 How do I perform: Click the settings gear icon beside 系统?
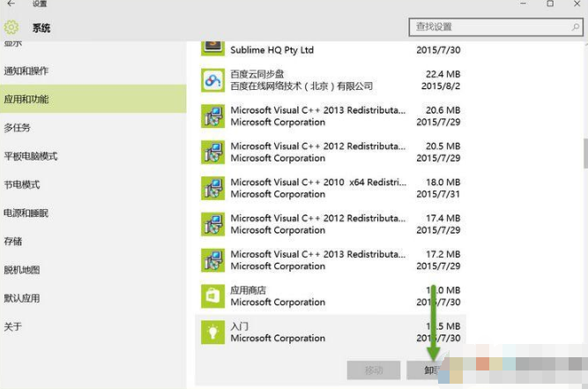coord(11,28)
